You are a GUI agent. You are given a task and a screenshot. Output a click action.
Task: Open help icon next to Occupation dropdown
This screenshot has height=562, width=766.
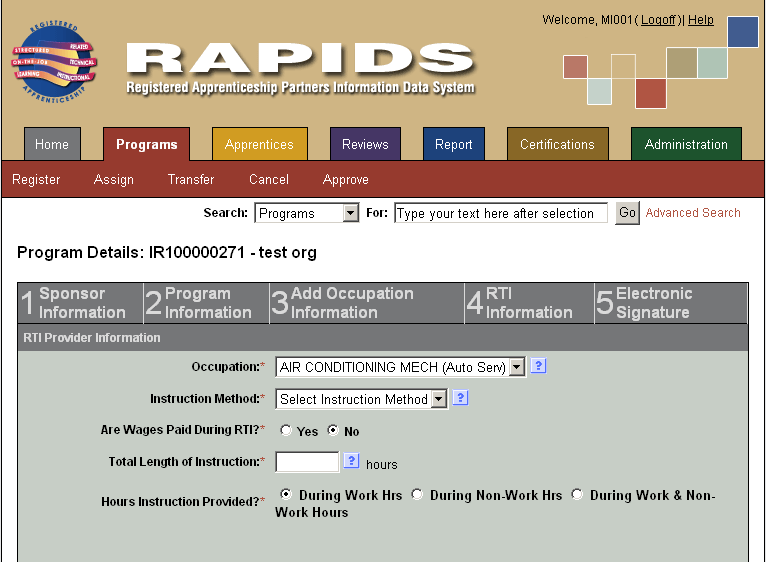point(538,366)
